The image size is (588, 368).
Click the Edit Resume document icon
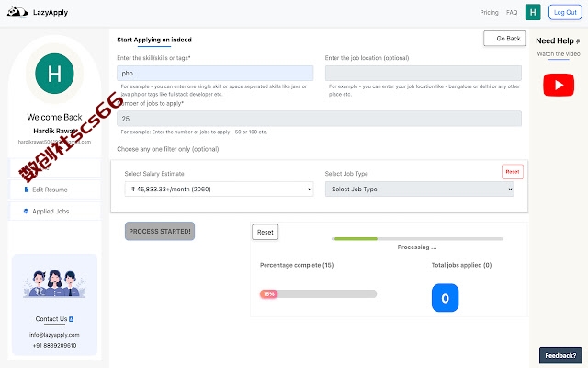[27, 190]
